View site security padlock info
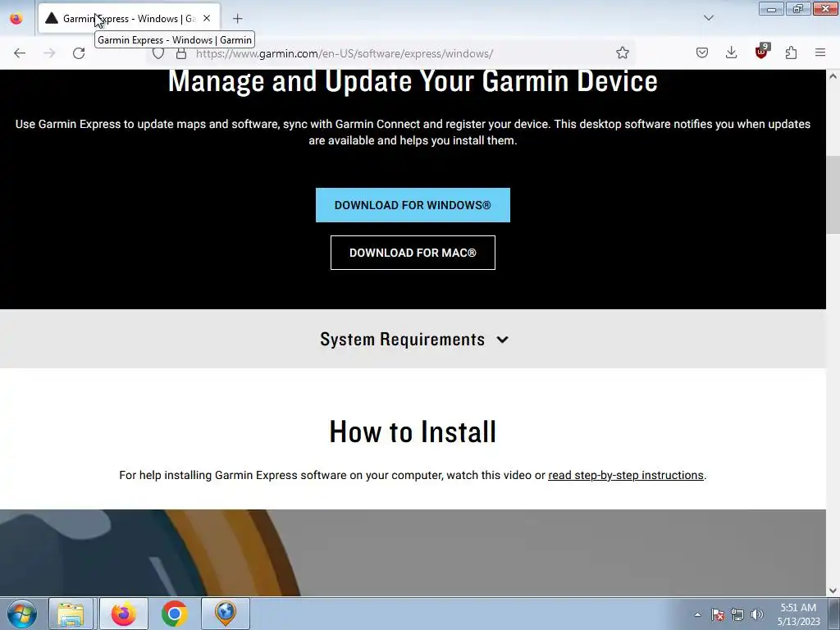This screenshot has height=630, width=840. (x=181, y=53)
